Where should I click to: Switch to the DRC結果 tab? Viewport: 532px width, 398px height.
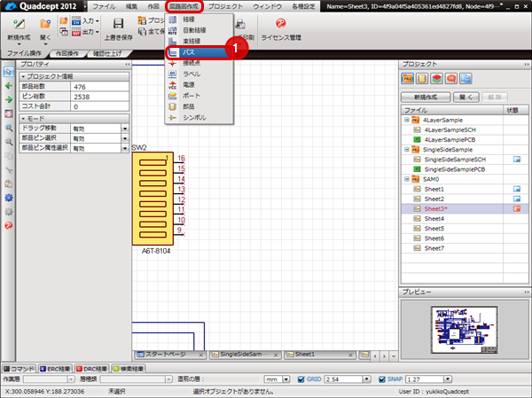[92, 369]
